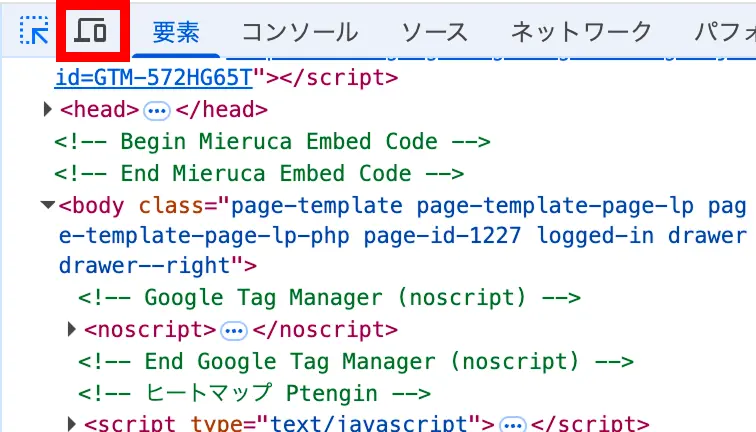Select the body class attribute value text
Image resolution: width=756 pixels, height=432 pixels.
tap(403, 236)
